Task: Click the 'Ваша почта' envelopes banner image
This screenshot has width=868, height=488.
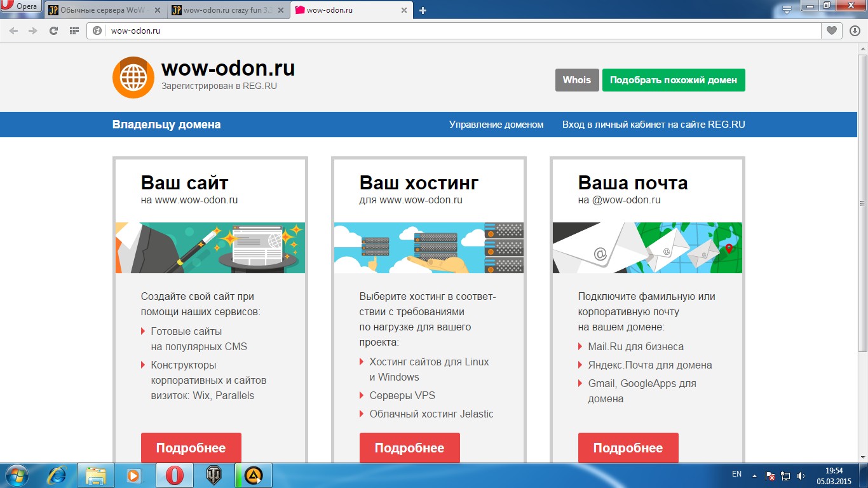Action: tap(648, 248)
